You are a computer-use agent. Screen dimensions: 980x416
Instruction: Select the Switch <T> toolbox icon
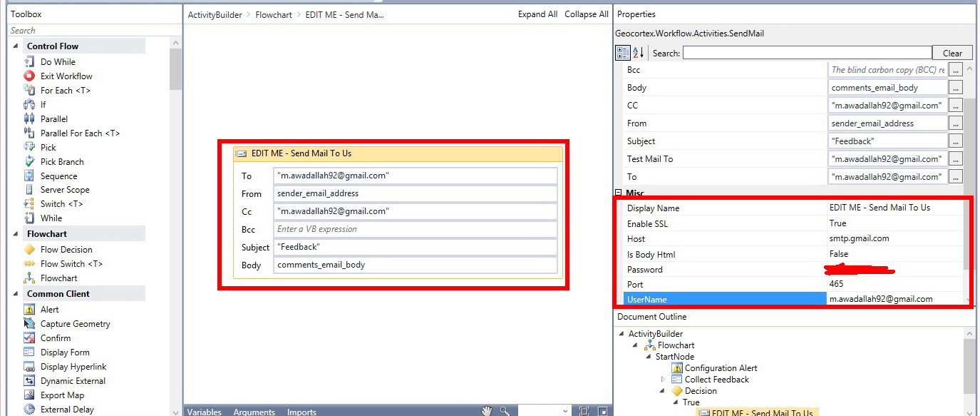[29, 204]
